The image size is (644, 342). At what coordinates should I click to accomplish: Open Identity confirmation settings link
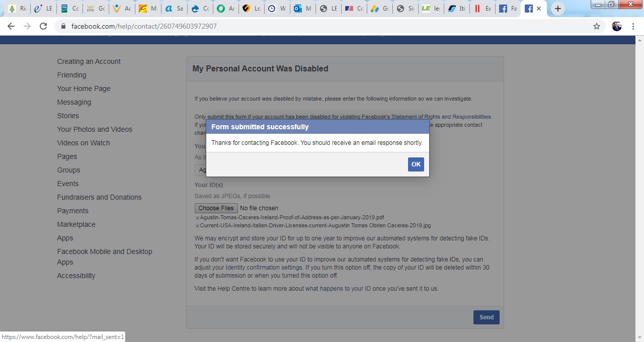click(x=264, y=268)
